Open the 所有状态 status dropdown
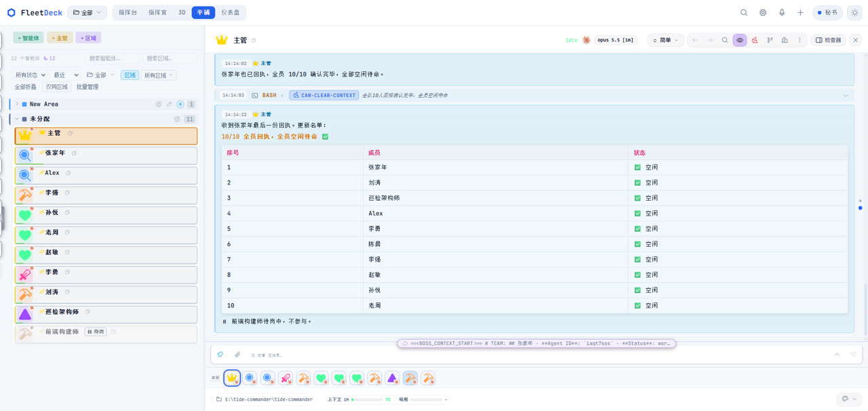 31,75
